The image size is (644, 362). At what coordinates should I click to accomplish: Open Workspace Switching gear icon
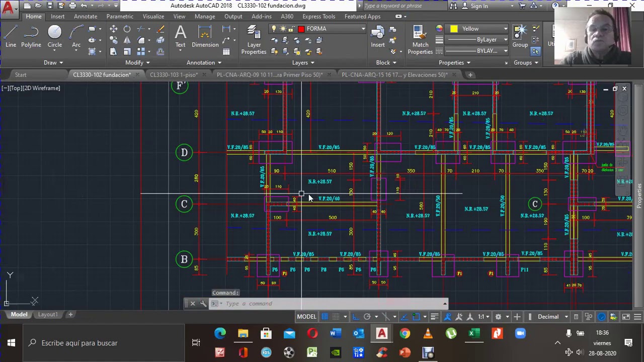click(x=498, y=317)
